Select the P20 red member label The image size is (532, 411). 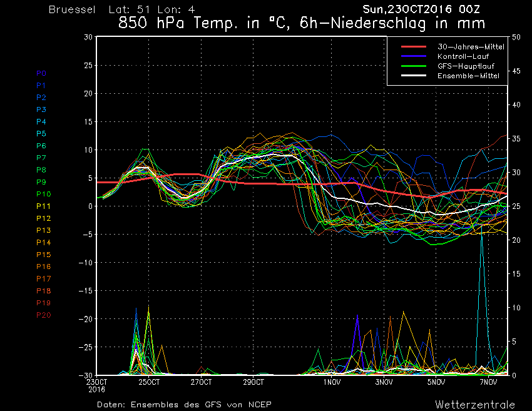click(43, 315)
